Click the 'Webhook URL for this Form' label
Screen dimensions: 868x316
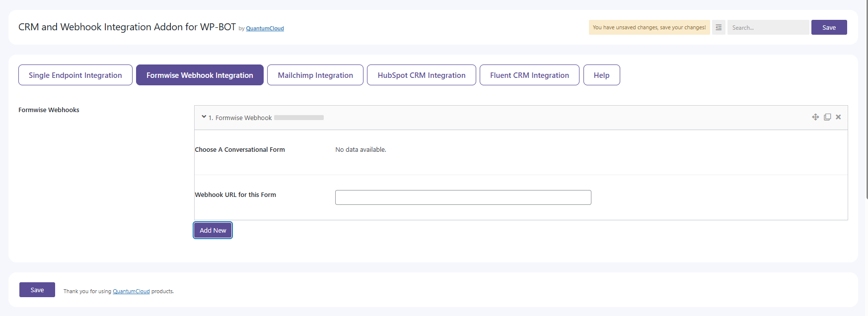[235, 194]
